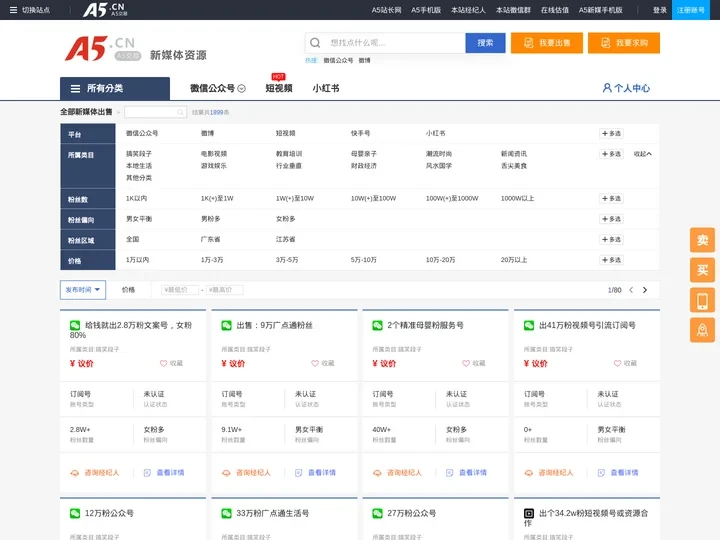The width and height of the screenshot is (720, 540).
Task: Focus the minimum price input
Action: [x=180, y=290]
